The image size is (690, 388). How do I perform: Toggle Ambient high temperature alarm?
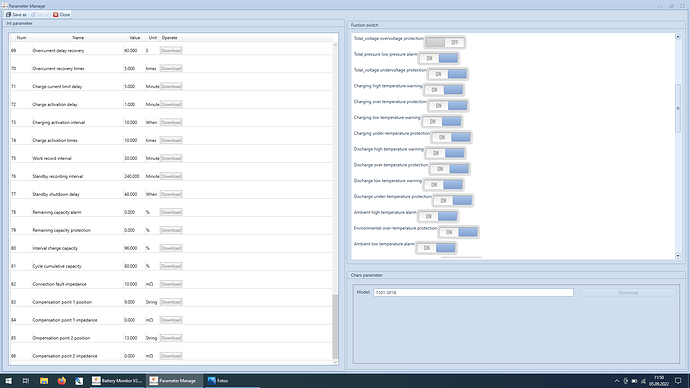click(438, 216)
